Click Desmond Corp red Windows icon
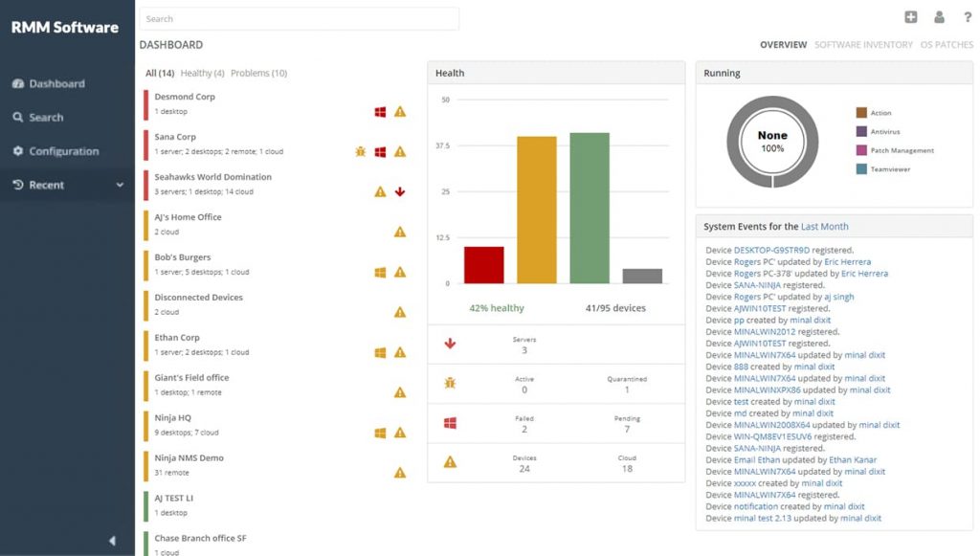 tap(380, 112)
